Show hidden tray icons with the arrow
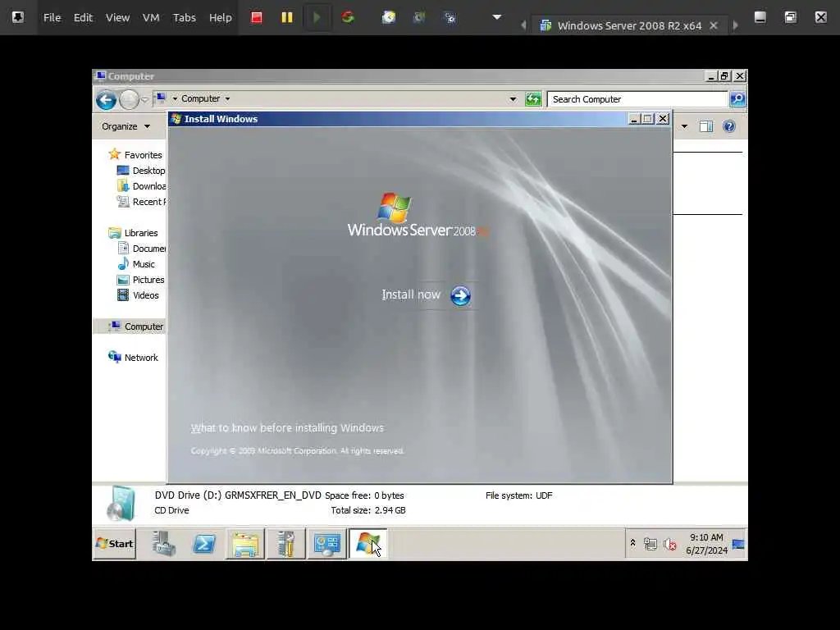The image size is (840, 630). tap(632, 543)
